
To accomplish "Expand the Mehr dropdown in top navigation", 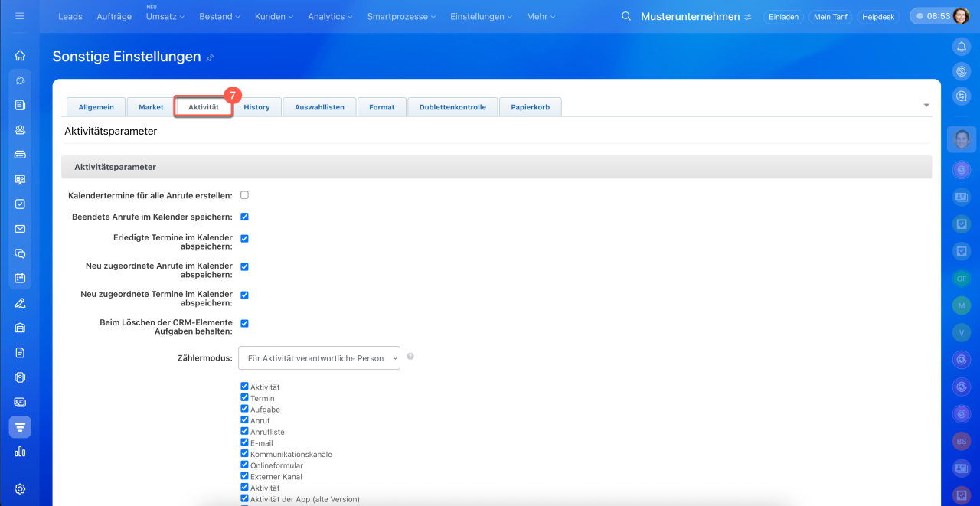I will (x=541, y=16).
